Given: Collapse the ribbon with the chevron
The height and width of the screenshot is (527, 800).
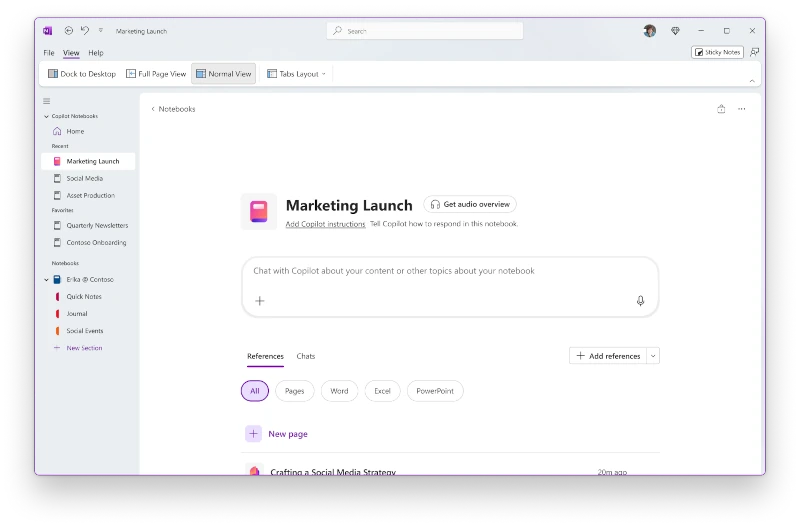Looking at the screenshot, I should point(752,80).
